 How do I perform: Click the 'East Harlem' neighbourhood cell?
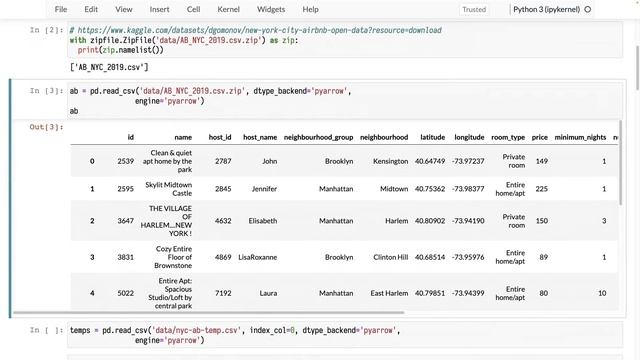(x=389, y=293)
